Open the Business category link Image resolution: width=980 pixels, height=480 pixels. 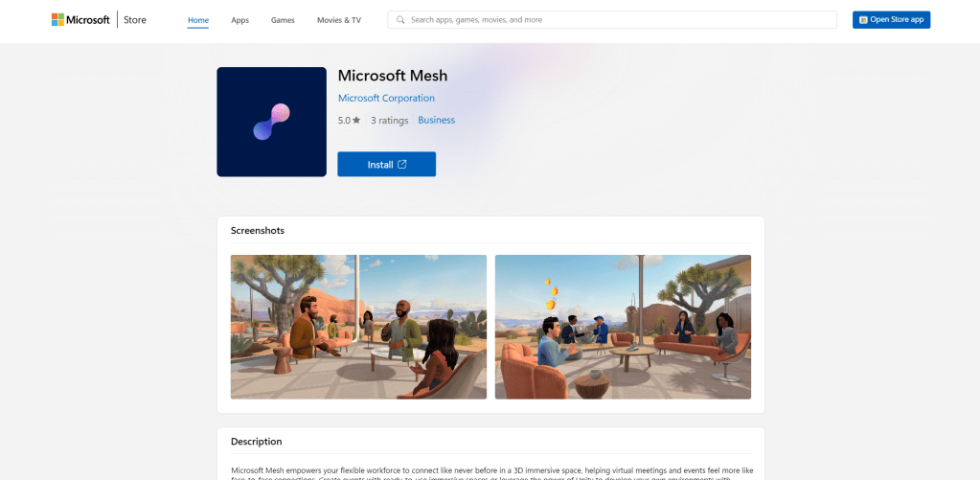436,120
